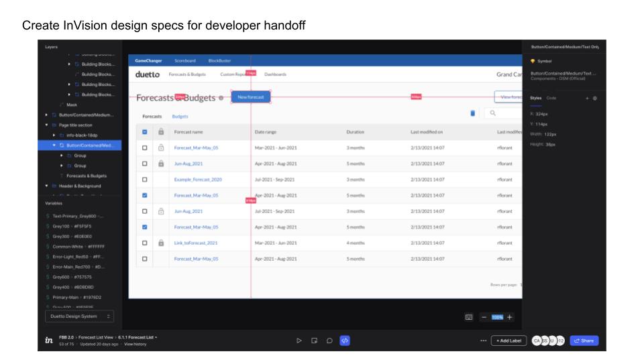Viewport: 644px width, 362px height.
Task: Collapse the Page title section layer
Action: (46, 125)
